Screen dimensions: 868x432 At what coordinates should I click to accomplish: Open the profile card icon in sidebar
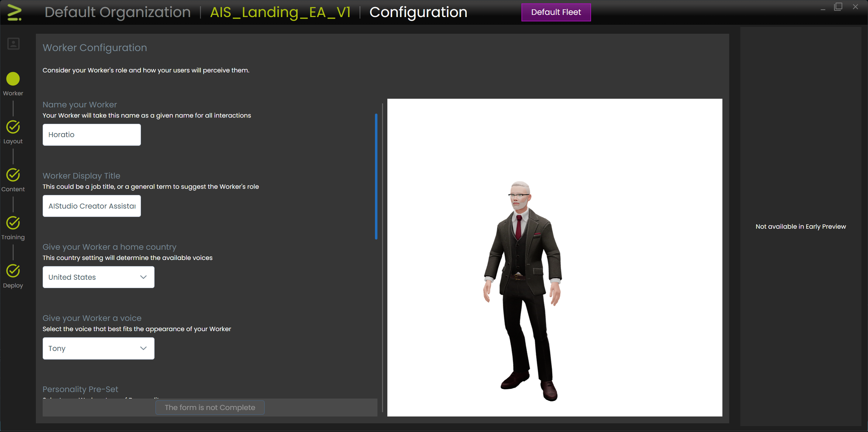13,44
